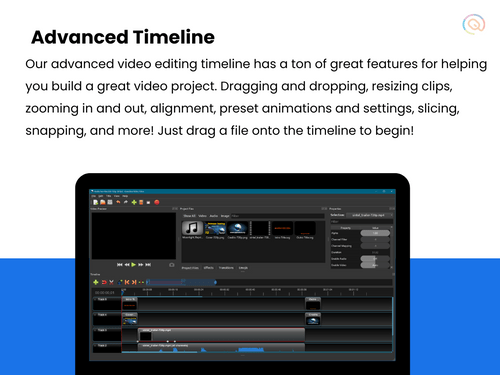Click Center Timeline on Playhead icon
Screen dimensions: 500x375
[141, 282]
